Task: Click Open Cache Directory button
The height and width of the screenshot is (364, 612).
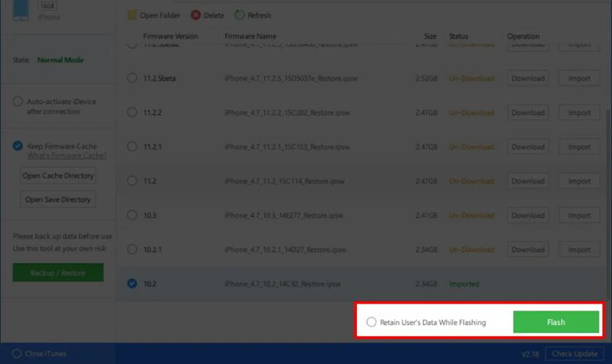Action: 58,175
